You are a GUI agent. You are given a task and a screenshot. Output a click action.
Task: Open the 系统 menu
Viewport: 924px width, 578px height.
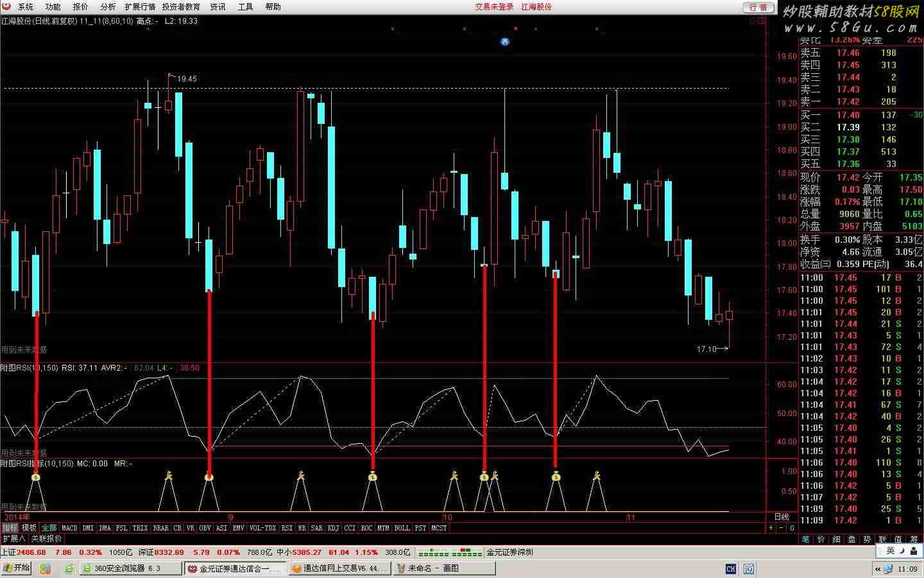click(x=26, y=6)
